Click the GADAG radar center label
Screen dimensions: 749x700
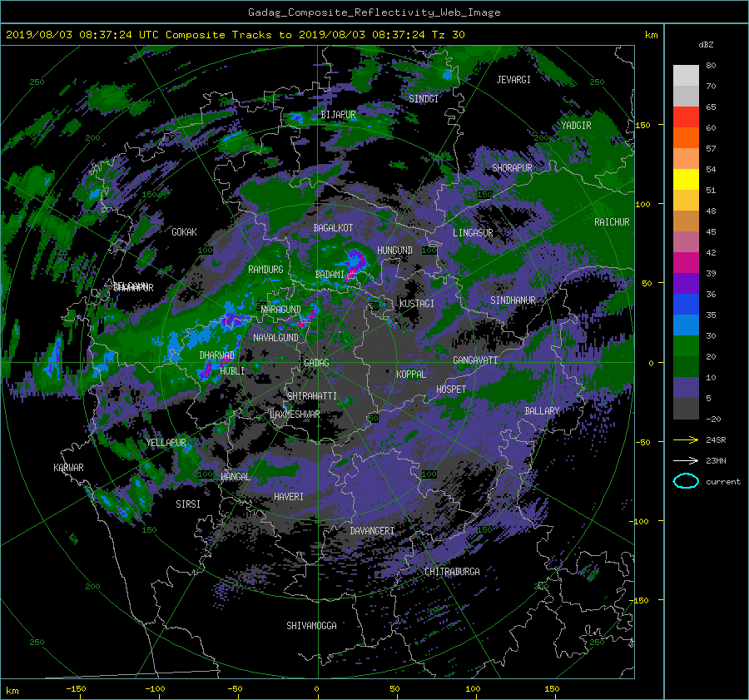coord(316,363)
